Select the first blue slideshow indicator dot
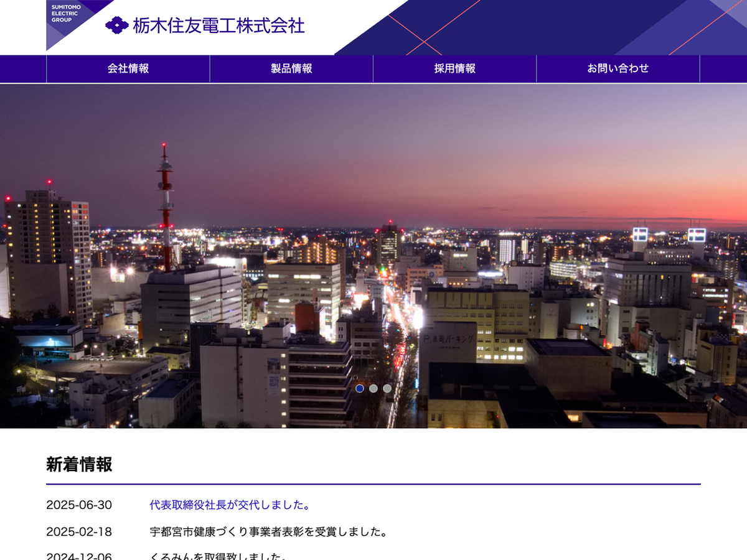The height and width of the screenshot is (560, 747). [360, 388]
